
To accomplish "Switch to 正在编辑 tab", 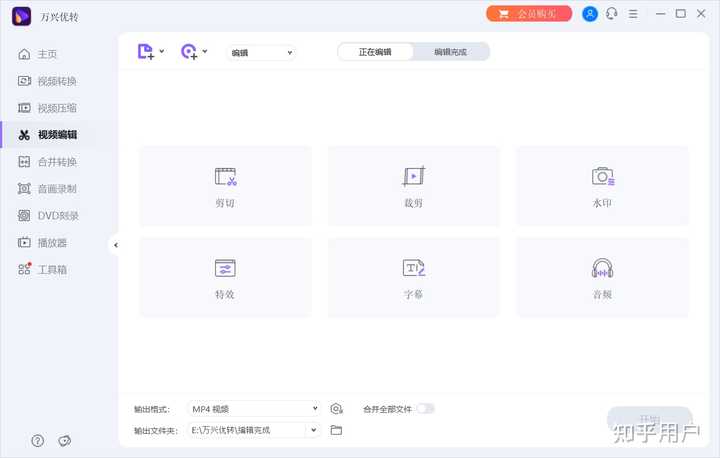I will 375,52.
